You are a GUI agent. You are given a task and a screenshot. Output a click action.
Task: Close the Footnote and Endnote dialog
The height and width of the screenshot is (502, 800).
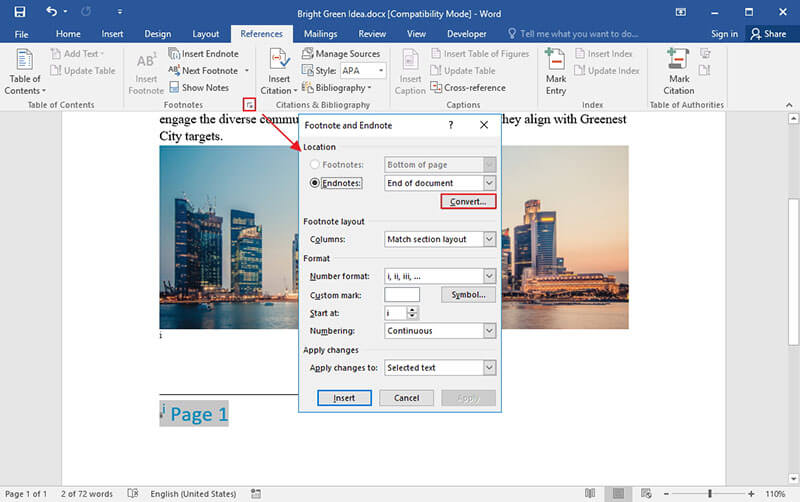click(484, 125)
